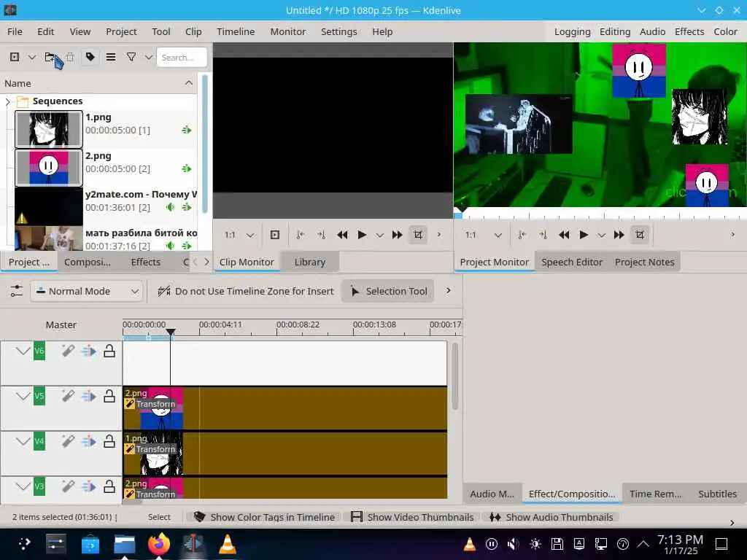Disable effects on track V4
This screenshot has height=560, width=747.
click(x=68, y=441)
